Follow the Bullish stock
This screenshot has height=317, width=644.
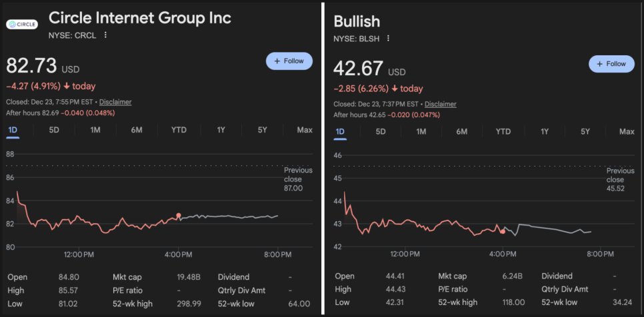pyautogui.click(x=611, y=64)
